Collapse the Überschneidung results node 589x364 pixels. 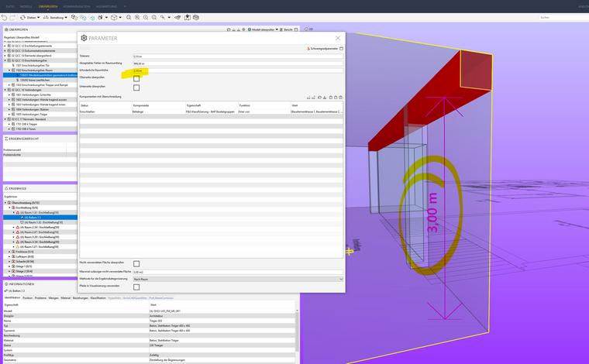(5, 203)
